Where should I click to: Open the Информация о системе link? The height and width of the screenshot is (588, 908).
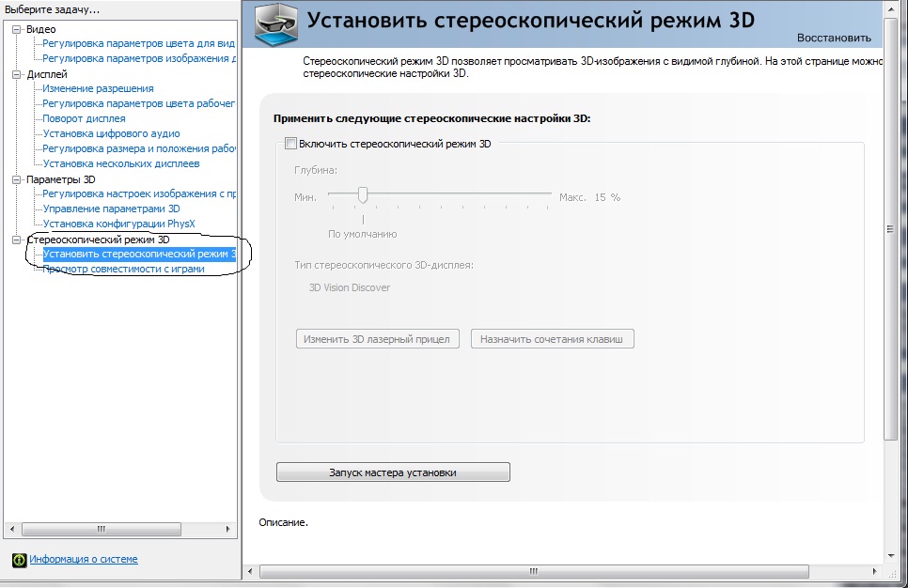click(x=84, y=559)
